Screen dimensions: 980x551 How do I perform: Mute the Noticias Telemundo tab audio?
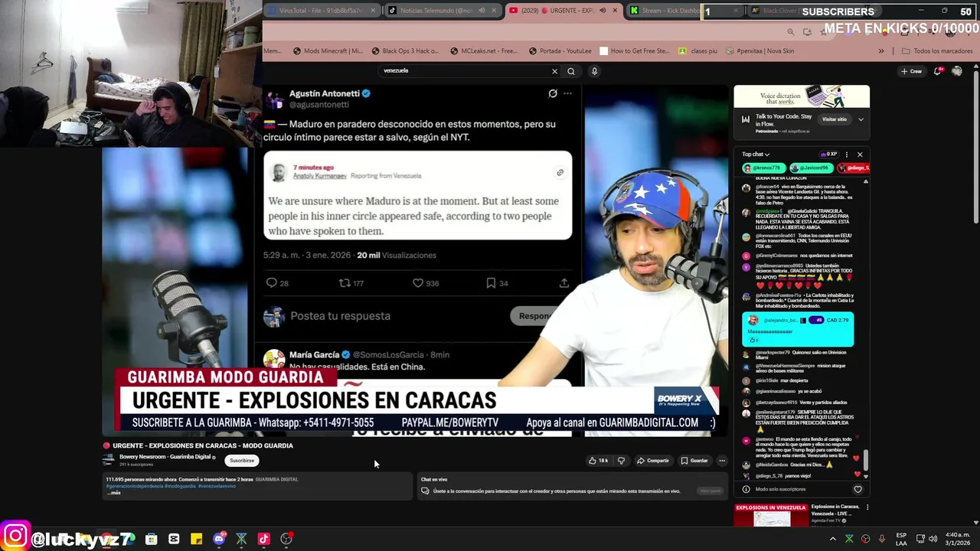point(482,11)
